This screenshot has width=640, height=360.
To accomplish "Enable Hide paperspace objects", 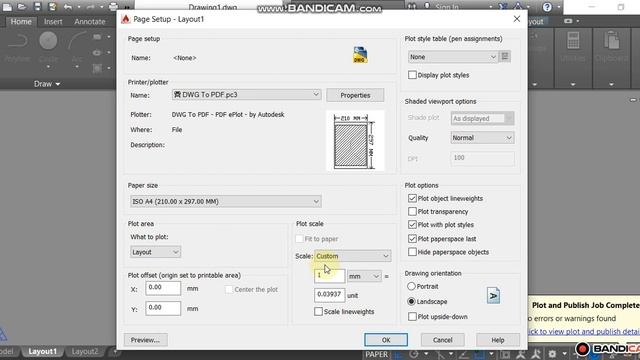I will [x=412, y=252].
